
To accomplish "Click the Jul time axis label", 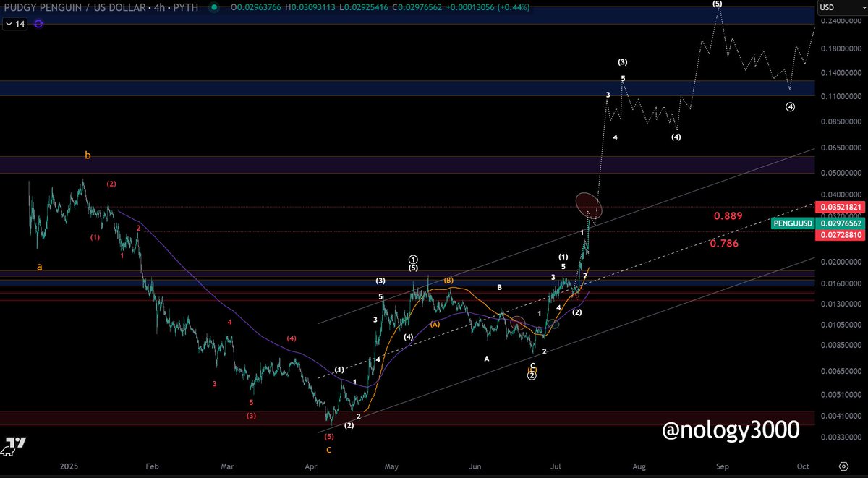I will (556, 467).
